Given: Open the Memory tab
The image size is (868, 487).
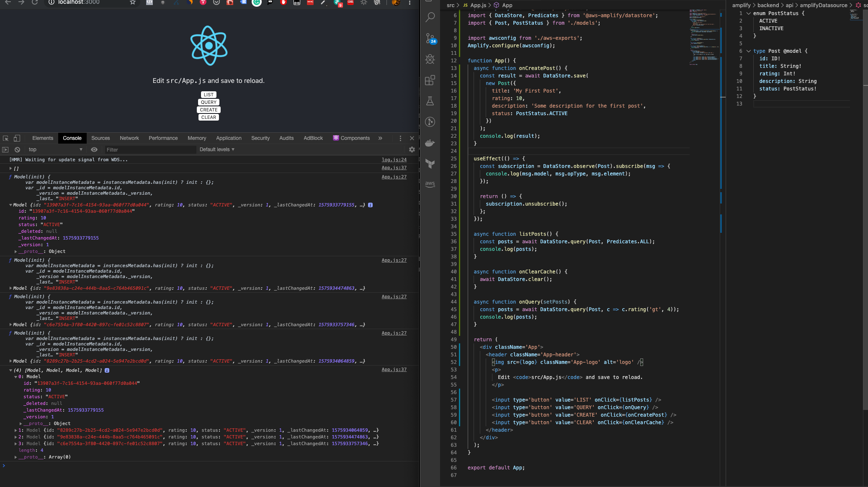Looking at the screenshot, I should (x=197, y=138).
